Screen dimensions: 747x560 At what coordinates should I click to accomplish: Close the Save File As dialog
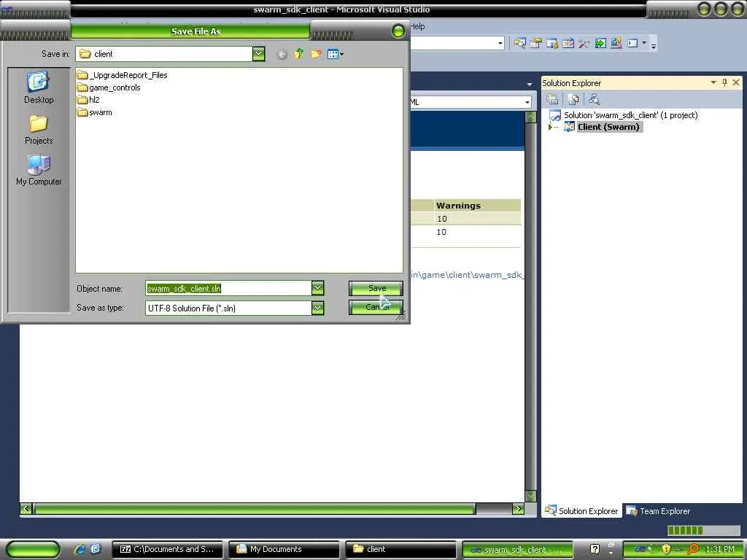pos(398,31)
